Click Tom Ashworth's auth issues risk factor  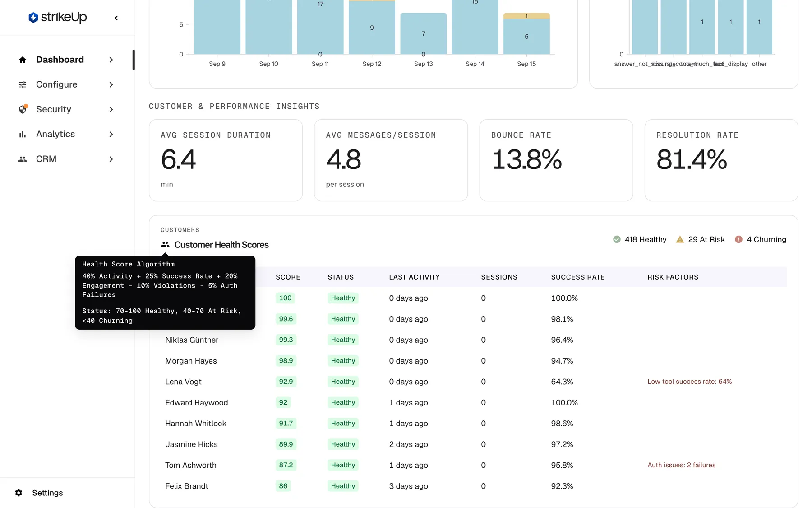point(681,465)
